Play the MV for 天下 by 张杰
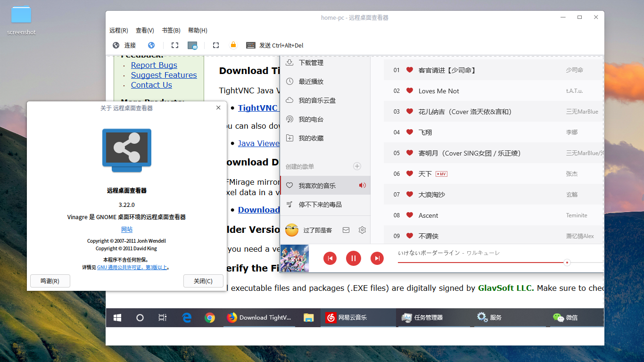The image size is (644, 362). [x=441, y=173]
